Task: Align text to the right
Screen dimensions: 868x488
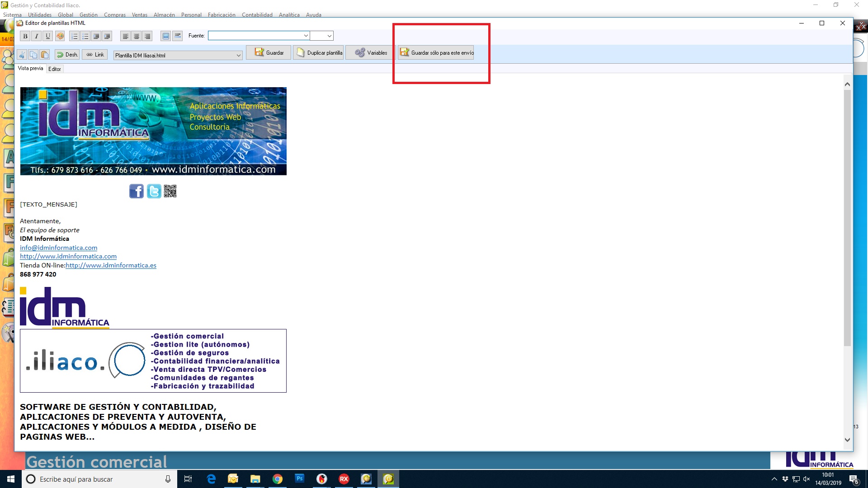Action: click(x=147, y=36)
